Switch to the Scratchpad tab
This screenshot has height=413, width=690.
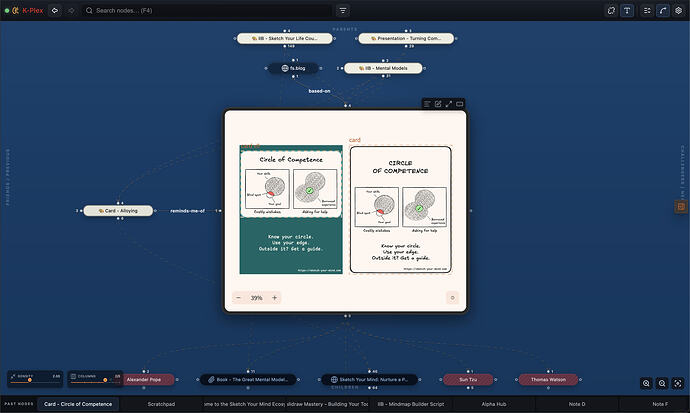(x=161, y=404)
